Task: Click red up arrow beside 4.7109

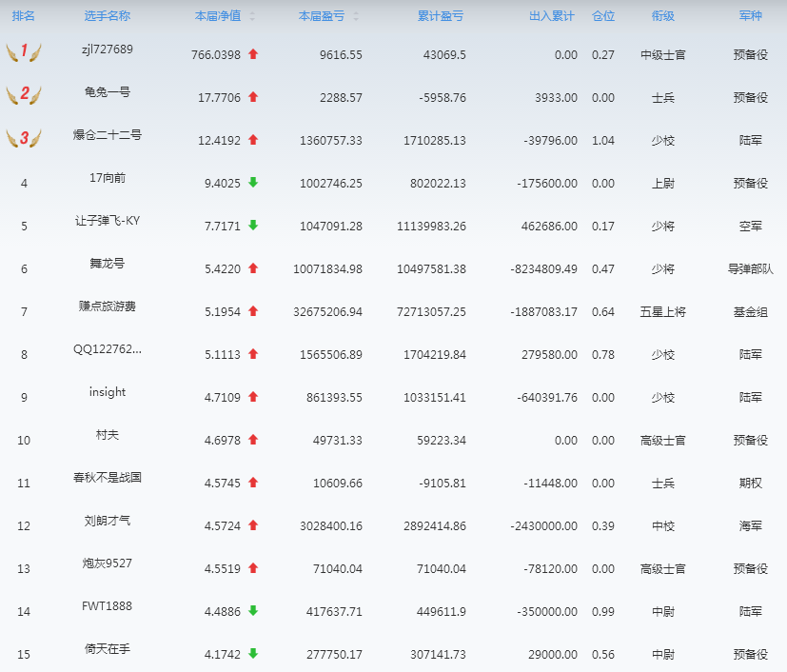Action: tap(253, 397)
